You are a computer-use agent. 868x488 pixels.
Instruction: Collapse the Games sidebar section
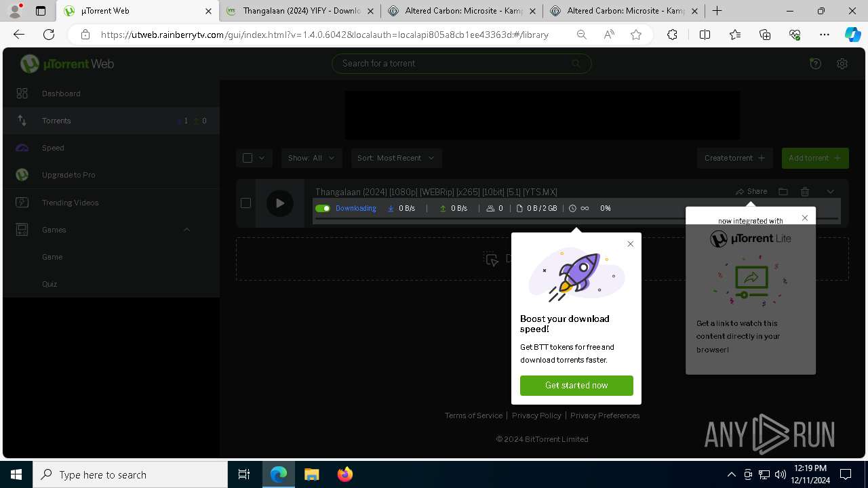[x=186, y=230]
